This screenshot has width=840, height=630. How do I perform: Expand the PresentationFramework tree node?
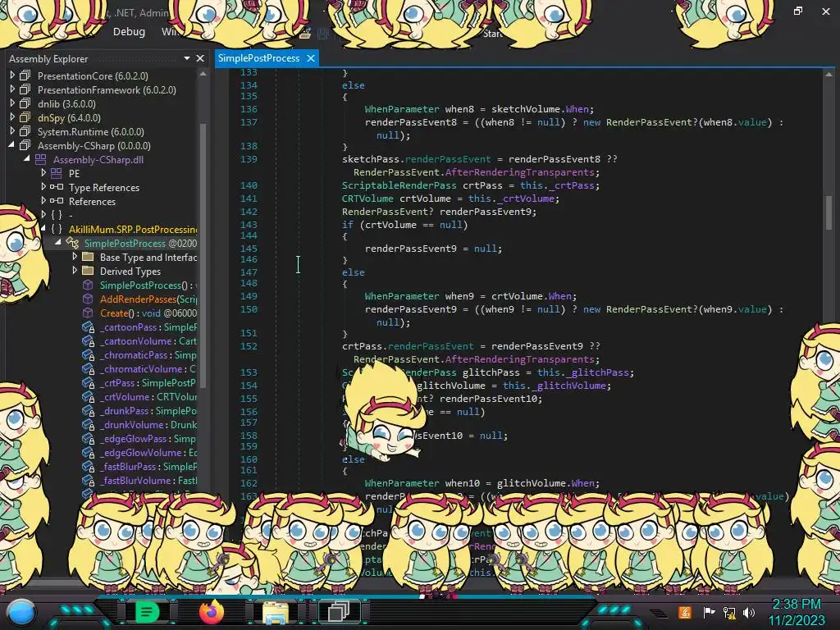[x=12, y=89]
